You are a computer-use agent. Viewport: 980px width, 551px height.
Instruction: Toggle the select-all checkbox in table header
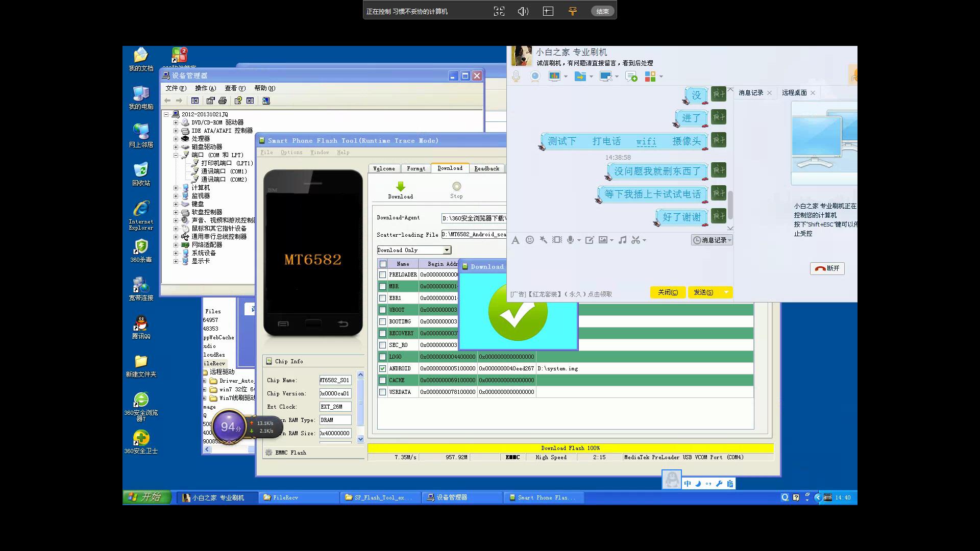coord(383,264)
